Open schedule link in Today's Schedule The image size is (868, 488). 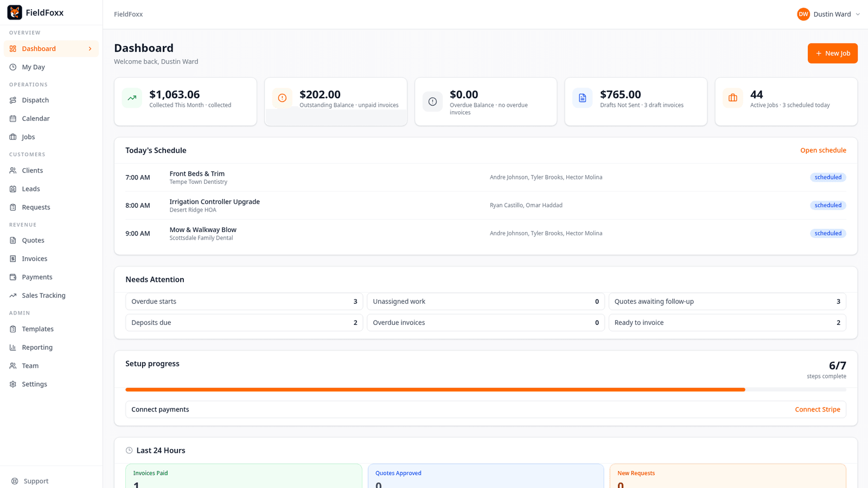(x=823, y=150)
